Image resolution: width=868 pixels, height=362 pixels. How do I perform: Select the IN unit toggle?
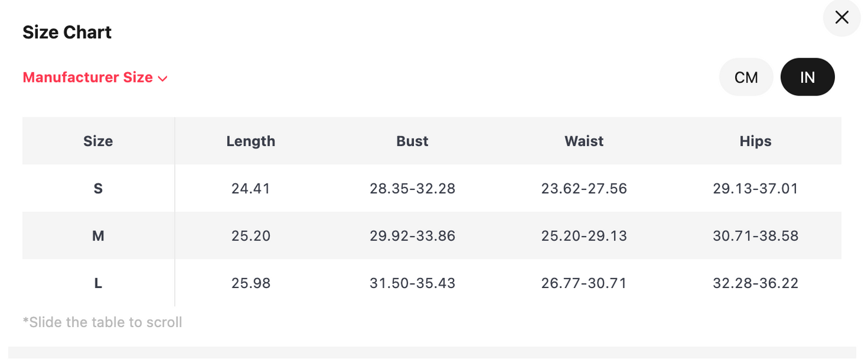[x=807, y=77]
